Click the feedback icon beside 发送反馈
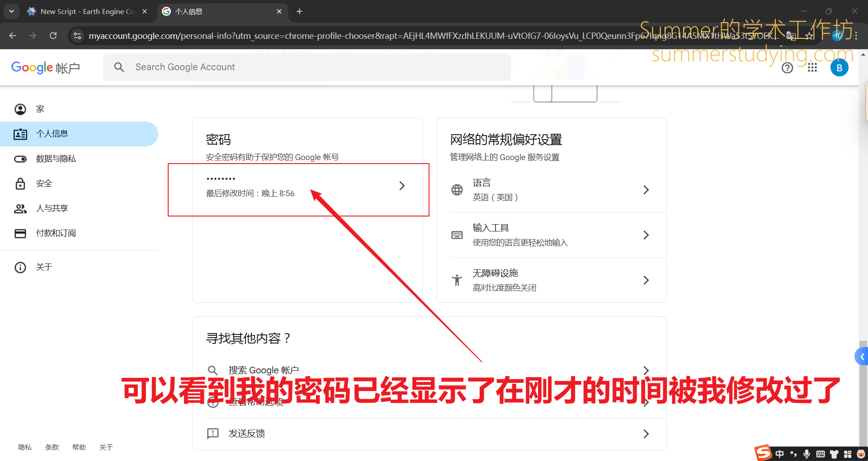 click(x=213, y=434)
